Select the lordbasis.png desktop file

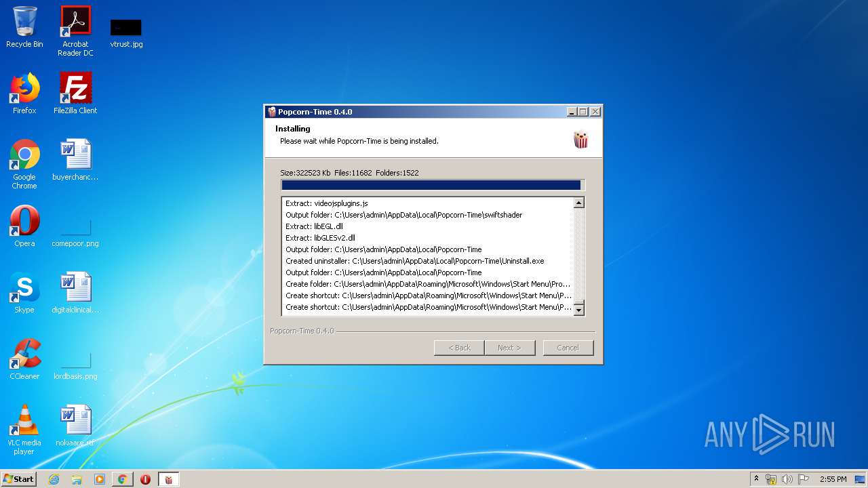(75, 365)
